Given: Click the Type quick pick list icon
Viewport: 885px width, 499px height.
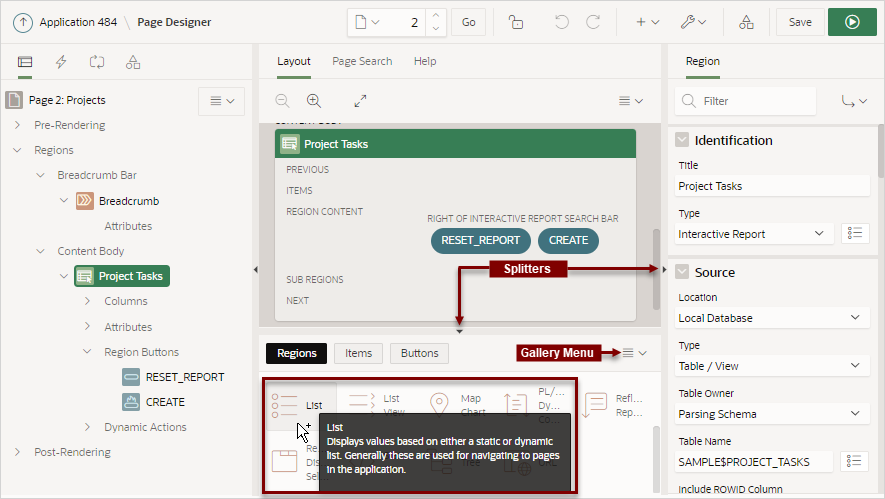Looking at the screenshot, I should coord(855,233).
